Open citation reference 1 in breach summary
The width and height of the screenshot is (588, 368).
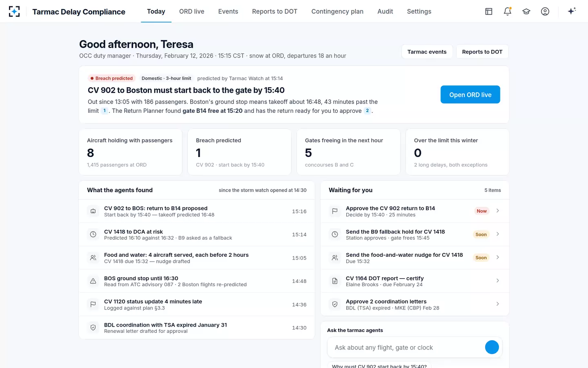tap(105, 111)
